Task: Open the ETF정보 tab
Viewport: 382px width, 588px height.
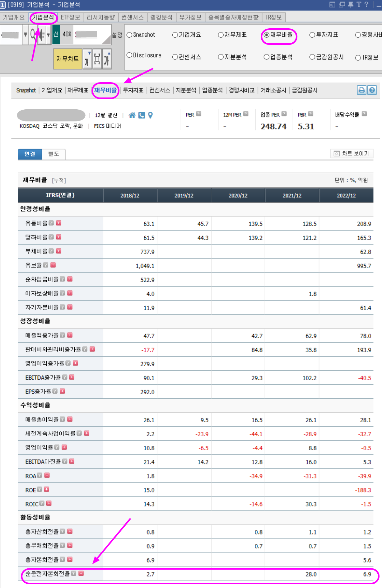Action: [x=70, y=17]
